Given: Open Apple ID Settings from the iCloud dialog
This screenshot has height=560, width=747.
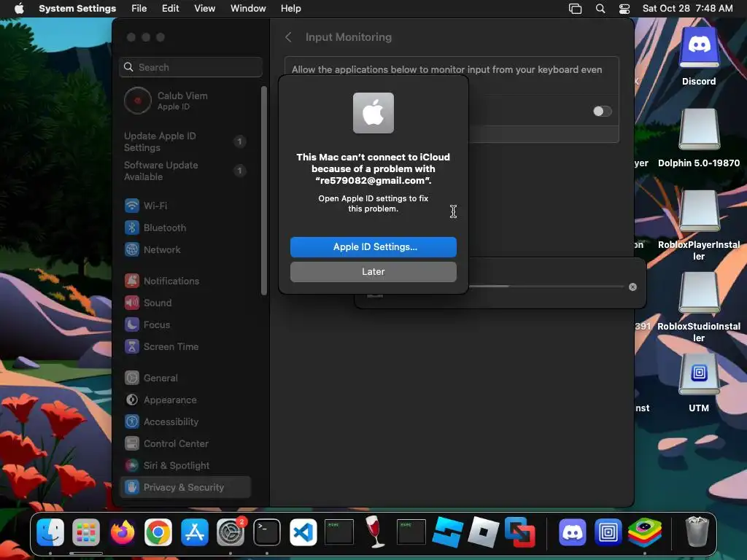Looking at the screenshot, I should (x=373, y=246).
